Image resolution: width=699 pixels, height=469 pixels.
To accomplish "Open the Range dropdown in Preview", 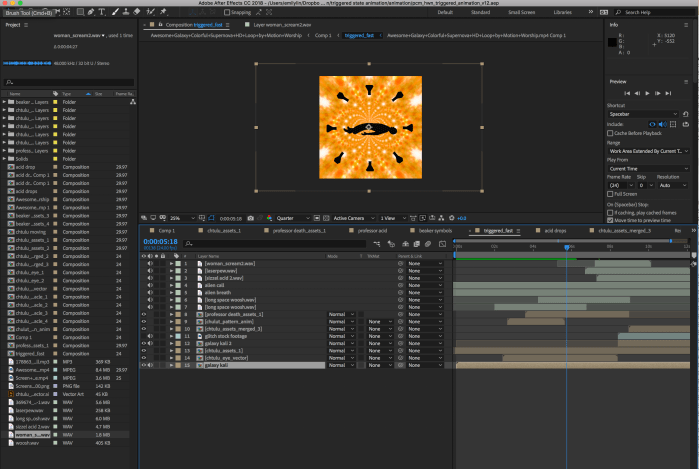I will [x=649, y=151].
